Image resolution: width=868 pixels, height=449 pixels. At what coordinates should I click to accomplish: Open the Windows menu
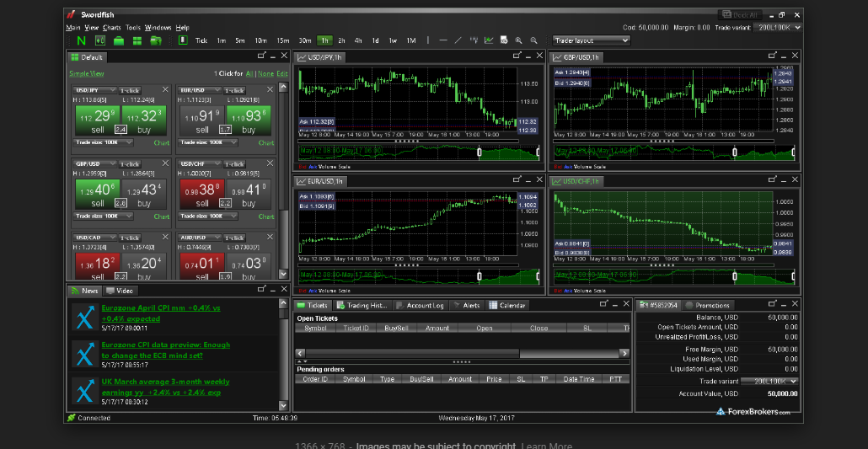click(158, 28)
